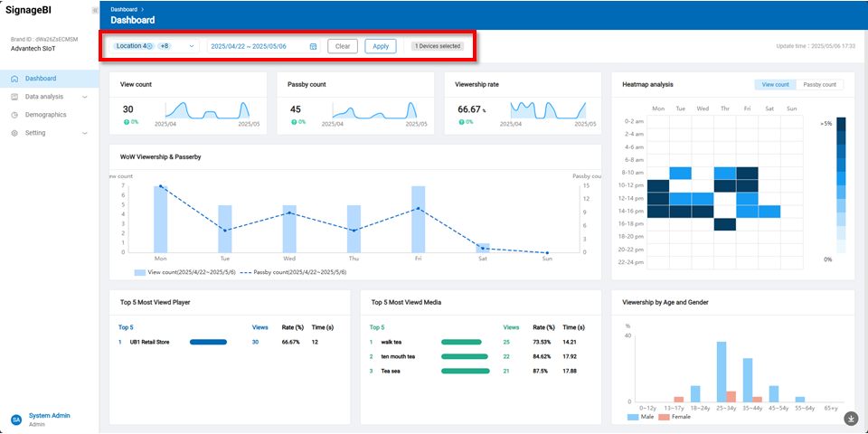Switch heatmap to Passby count

pos(819,84)
